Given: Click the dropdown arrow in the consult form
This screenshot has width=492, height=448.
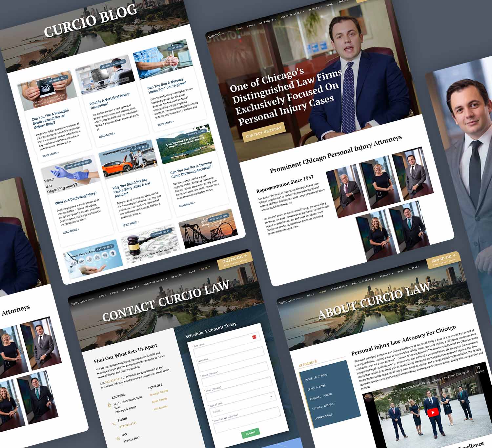Looking at the screenshot, I should 271,397.
